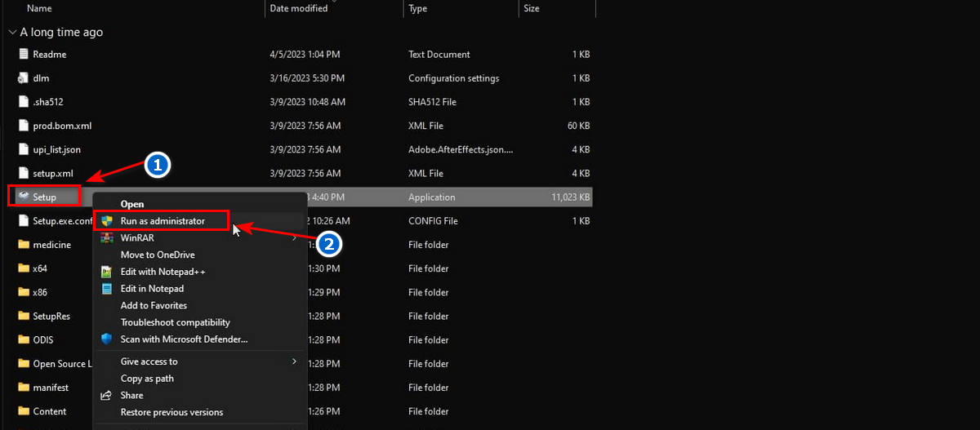Click the Microsoft Defender shield icon
980x430 pixels.
coord(106,339)
